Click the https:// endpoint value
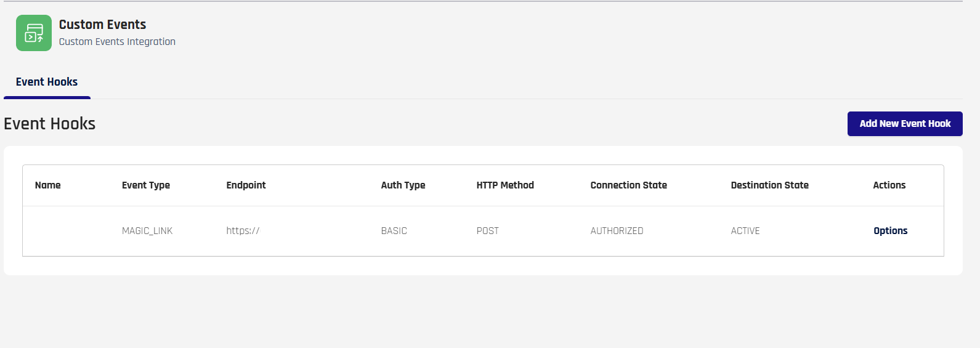Image resolution: width=980 pixels, height=348 pixels. coord(243,231)
